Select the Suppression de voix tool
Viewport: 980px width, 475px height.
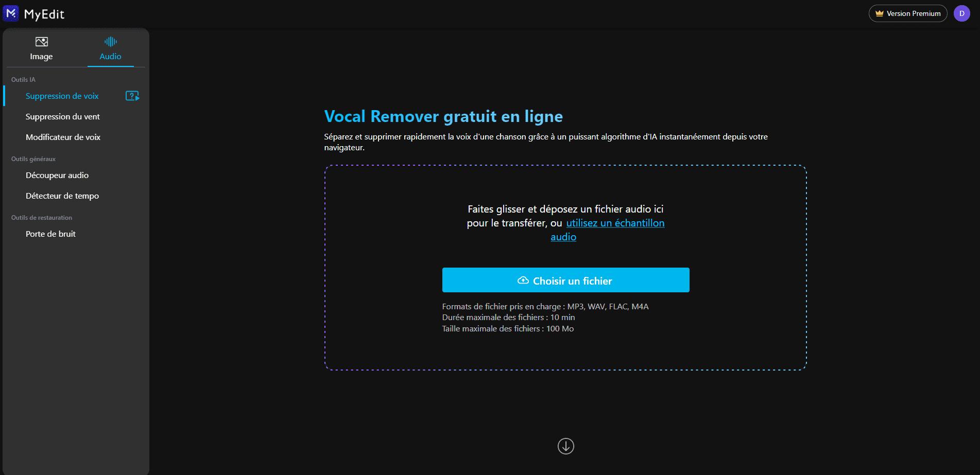click(x=62, y=96)
